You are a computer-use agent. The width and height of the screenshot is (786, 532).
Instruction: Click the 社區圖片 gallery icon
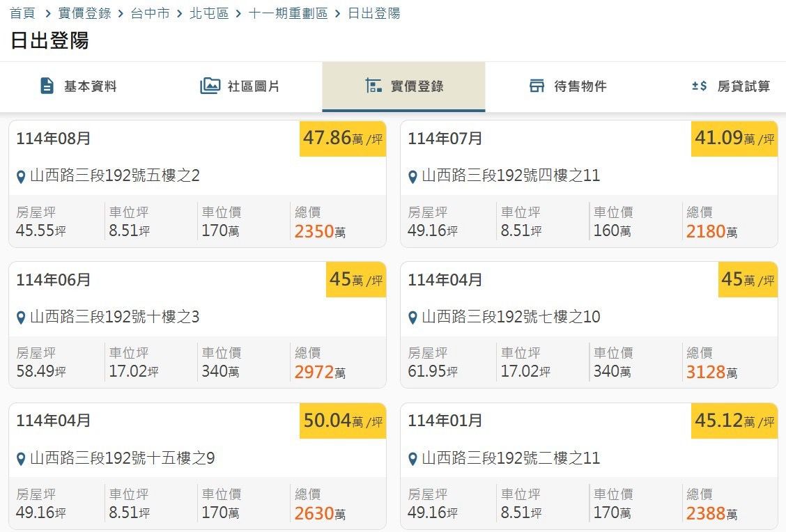tap(210, 86)
